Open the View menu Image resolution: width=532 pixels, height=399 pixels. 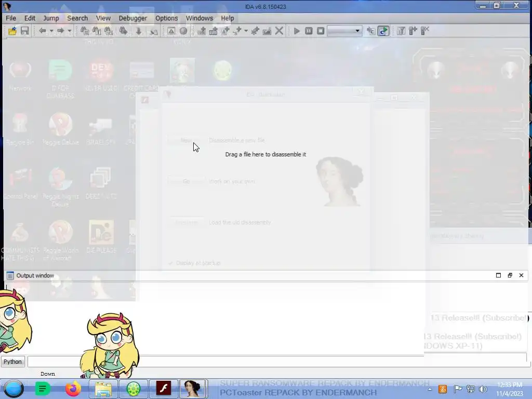pyautogui.click(x=103, y=18)
